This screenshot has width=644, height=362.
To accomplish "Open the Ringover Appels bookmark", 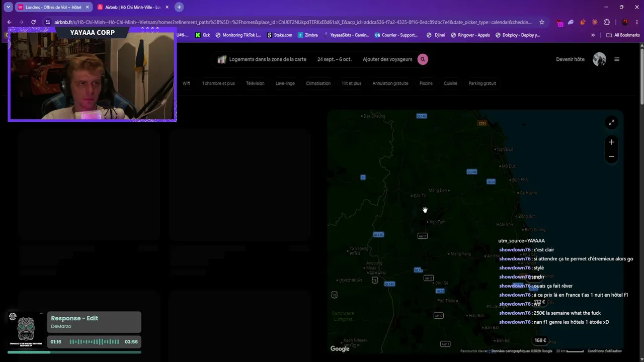I will coord(470,35).
